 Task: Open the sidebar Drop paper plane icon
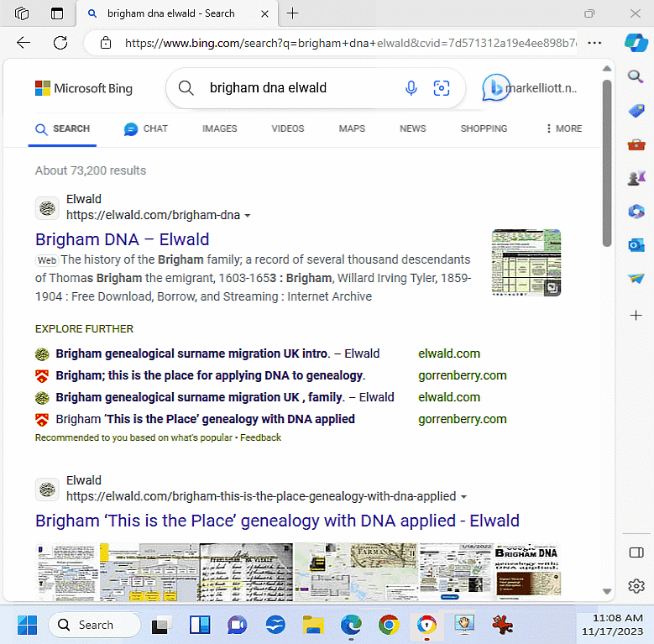coord(636,278)
